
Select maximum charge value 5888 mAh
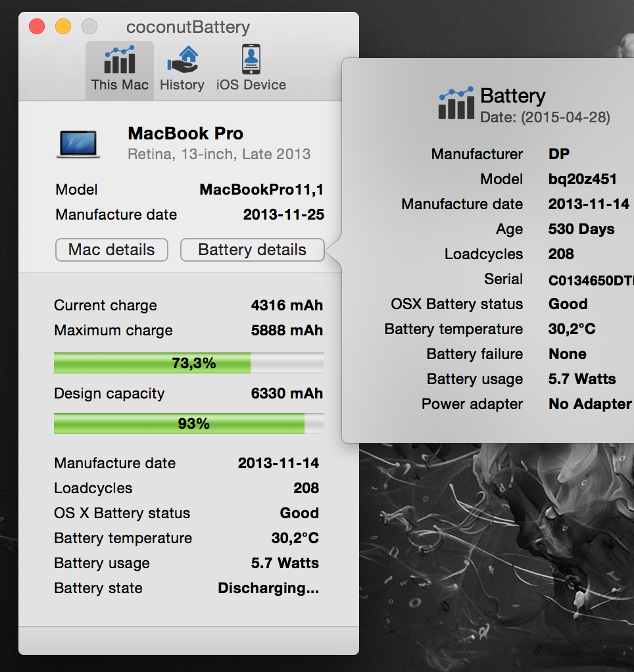pyautogui.click(x=287, y=330)
